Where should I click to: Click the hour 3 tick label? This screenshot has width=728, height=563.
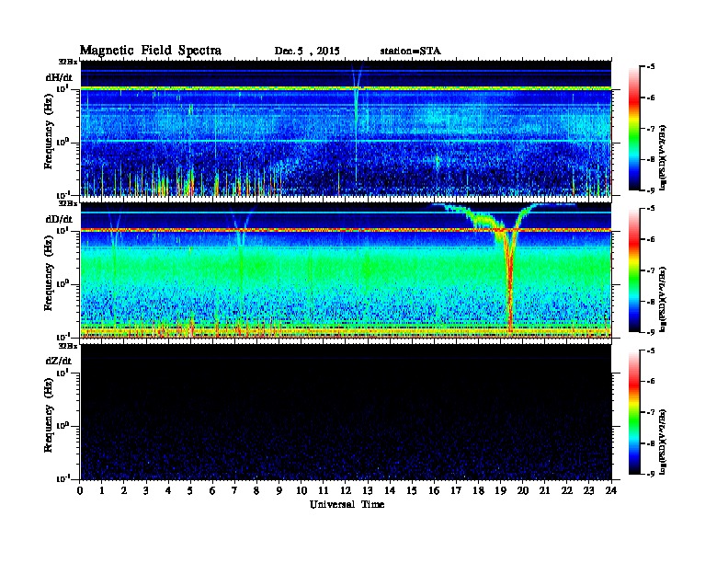[x=146, y=491]
